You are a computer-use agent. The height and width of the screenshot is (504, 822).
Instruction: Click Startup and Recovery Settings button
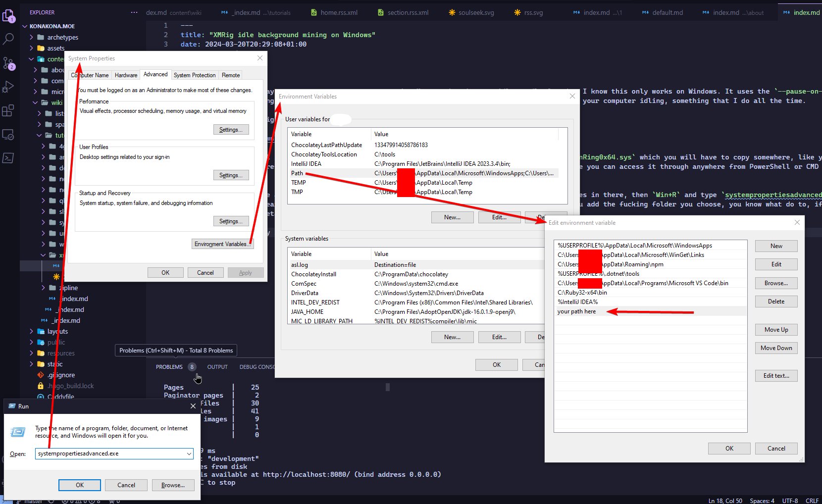(231, 221)
